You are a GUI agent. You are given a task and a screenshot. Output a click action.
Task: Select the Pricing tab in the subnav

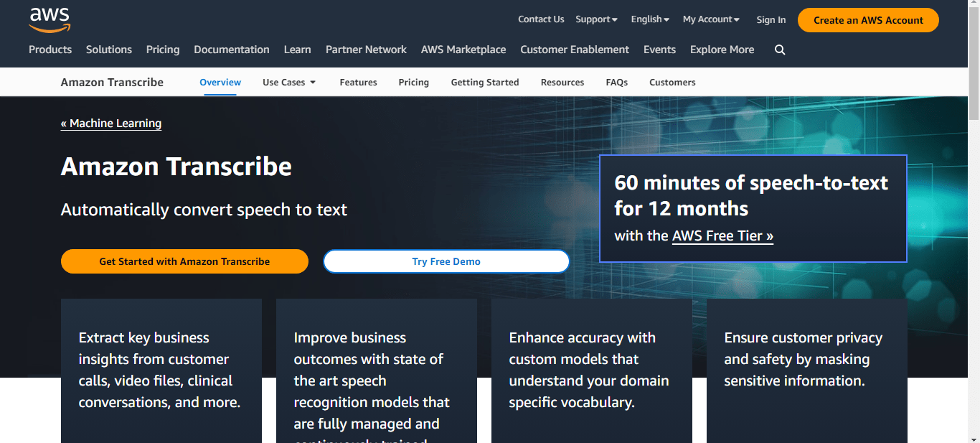tap(414, 82)
